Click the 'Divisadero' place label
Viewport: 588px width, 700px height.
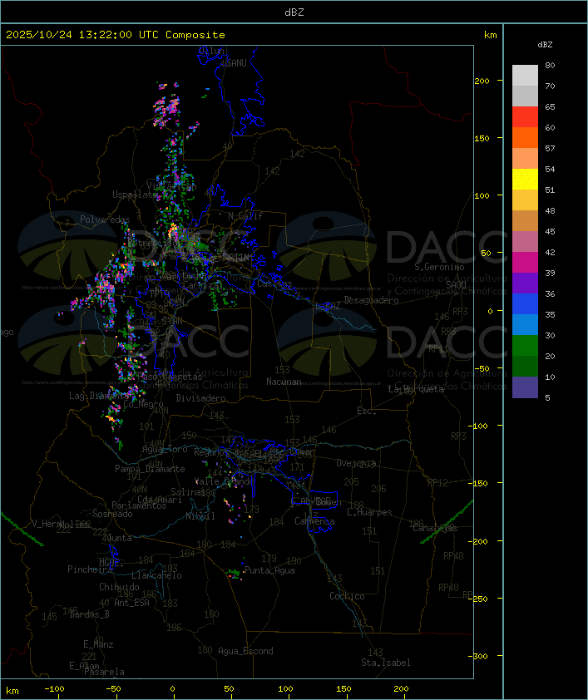[x=201, y=398]
